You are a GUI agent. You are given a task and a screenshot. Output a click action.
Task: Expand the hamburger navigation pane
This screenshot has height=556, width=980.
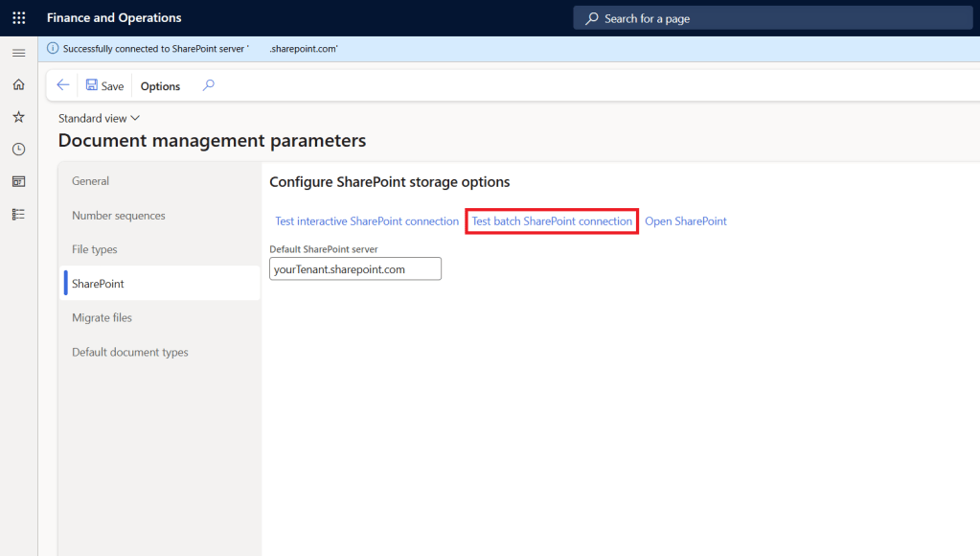[18, 53]
